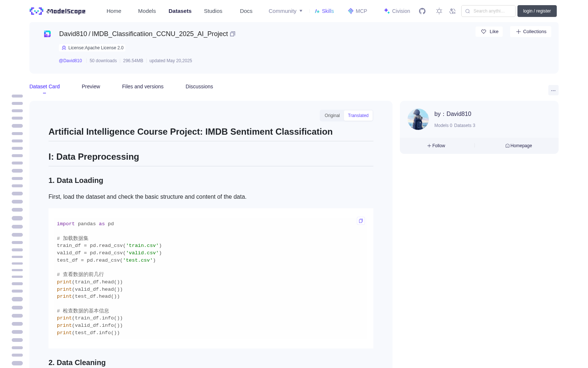Copy dataset name with copy icon

[x=233, y=34]
